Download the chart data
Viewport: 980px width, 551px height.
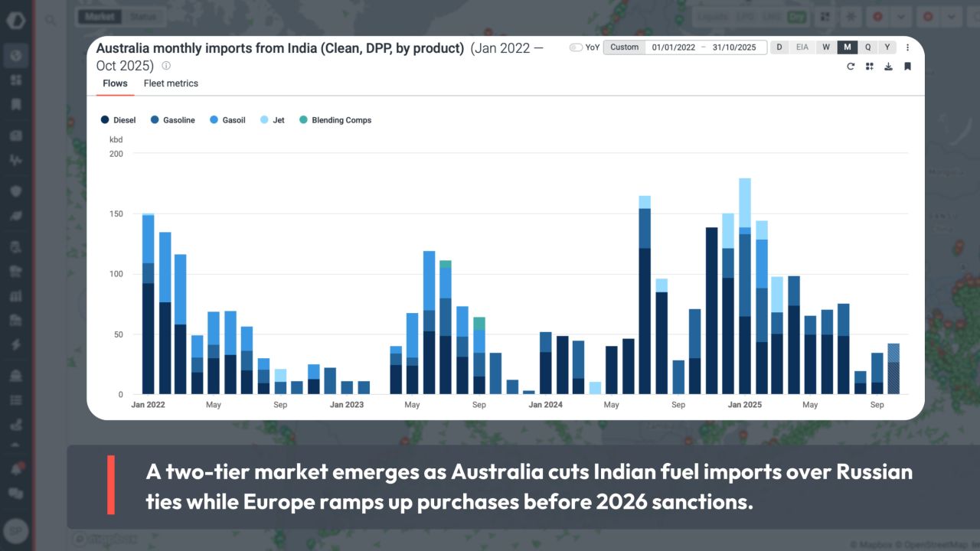coord(888,67)
